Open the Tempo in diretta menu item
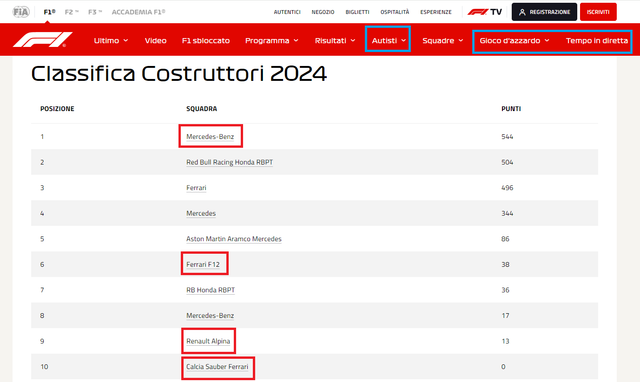 (x=597, y=40)
